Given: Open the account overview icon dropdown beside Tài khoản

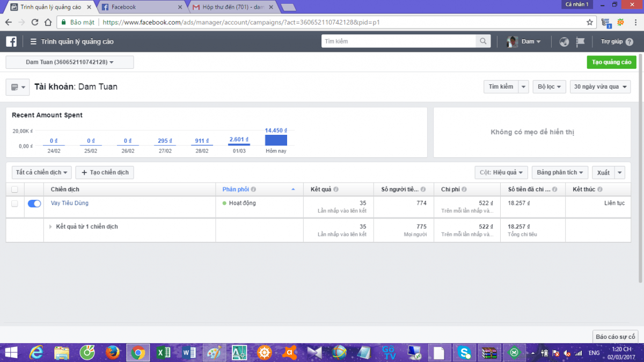Looking at the screenshot, I should click(x=18, y=87).
